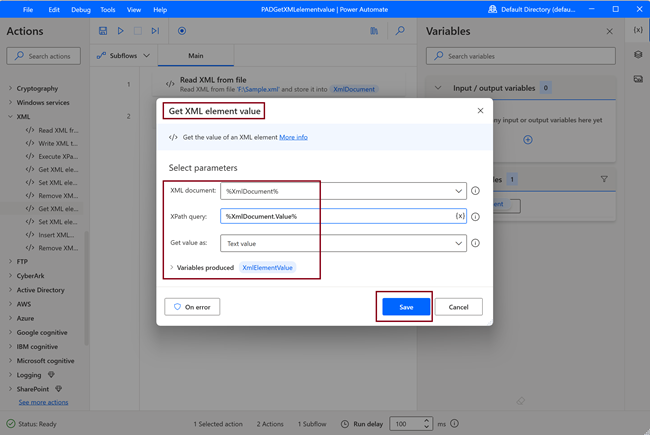
Task: Open the View menu
Action: pyautogui.click(x=133, y=9)
